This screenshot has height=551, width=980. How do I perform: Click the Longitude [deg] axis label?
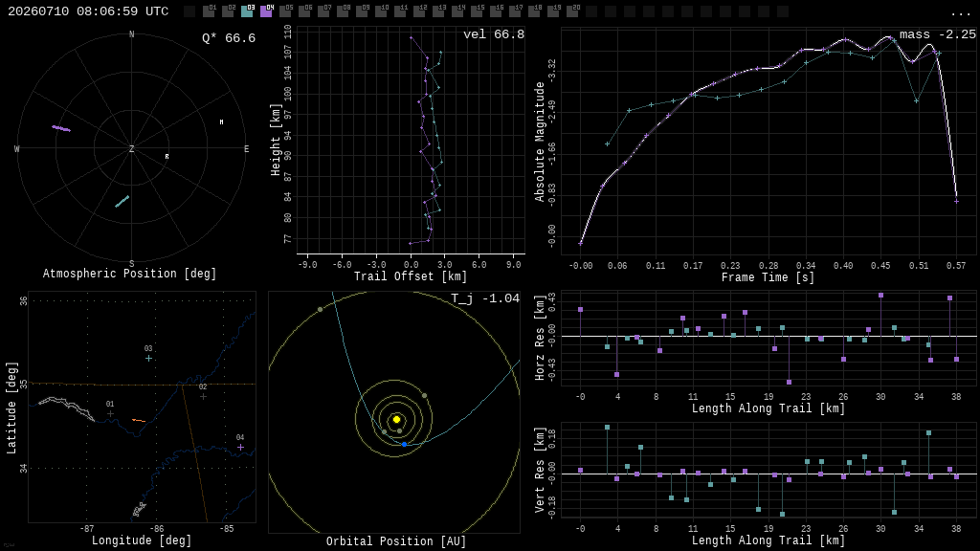[x=142, y=540]
